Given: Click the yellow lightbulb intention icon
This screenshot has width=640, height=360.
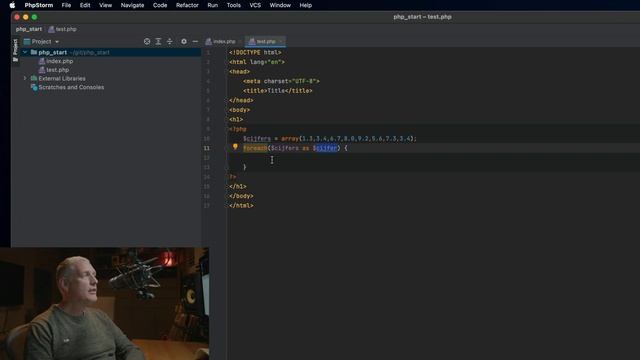Looking at the screenshot, I should (x=235, y=147).
